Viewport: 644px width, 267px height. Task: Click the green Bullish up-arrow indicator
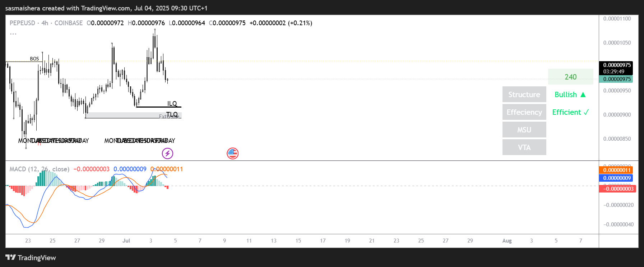(x=570, y=95)
